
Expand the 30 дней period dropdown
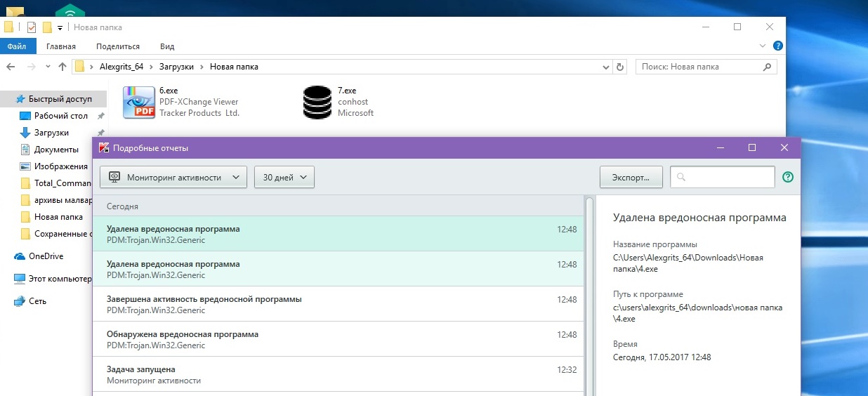pos(284,178)
